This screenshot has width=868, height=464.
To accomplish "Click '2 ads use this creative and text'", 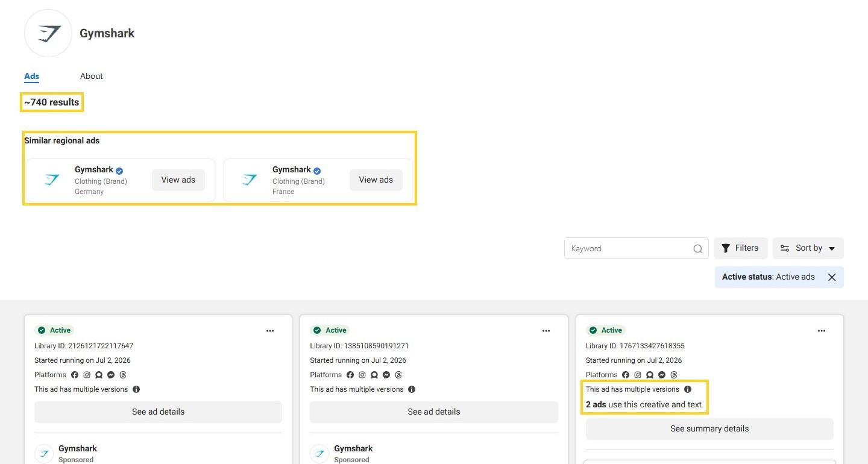I will pos(644,404).
